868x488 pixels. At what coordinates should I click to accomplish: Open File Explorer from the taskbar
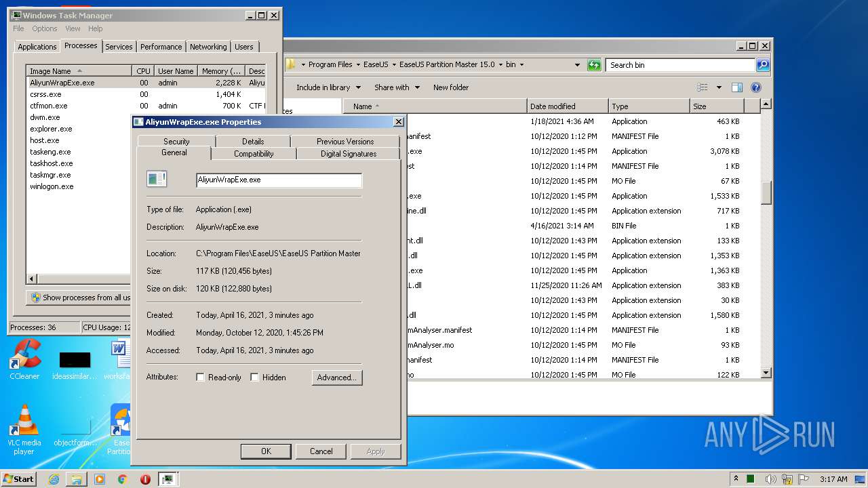click(77, 479)
